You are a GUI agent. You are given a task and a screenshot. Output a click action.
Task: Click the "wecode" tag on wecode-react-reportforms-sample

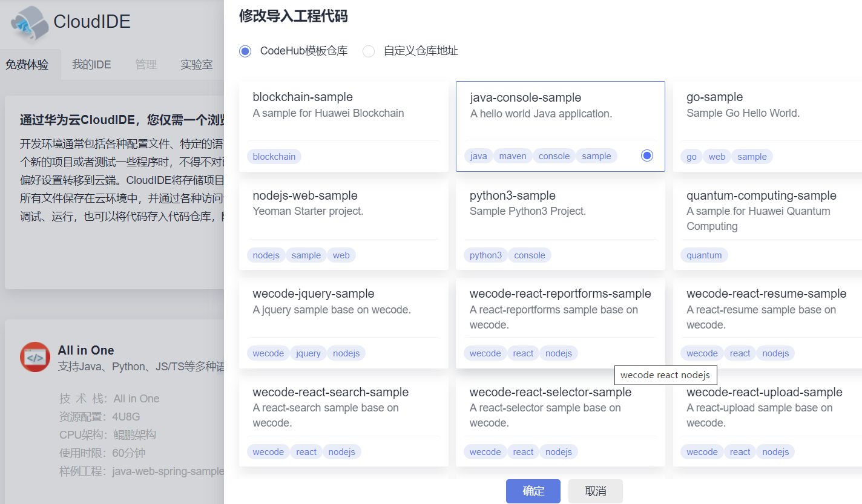tap(485, 353)
